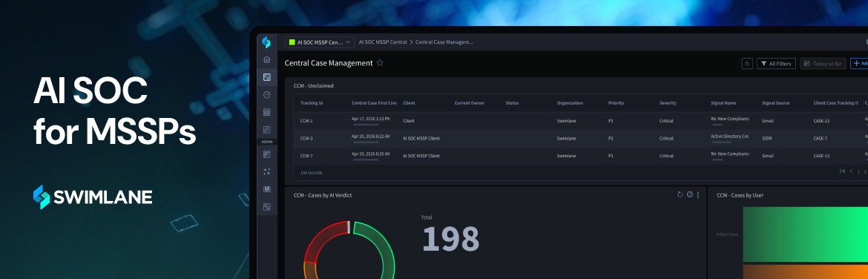
Task: Favorite Central Case Management with the star
Action: [x=380, y=63]
